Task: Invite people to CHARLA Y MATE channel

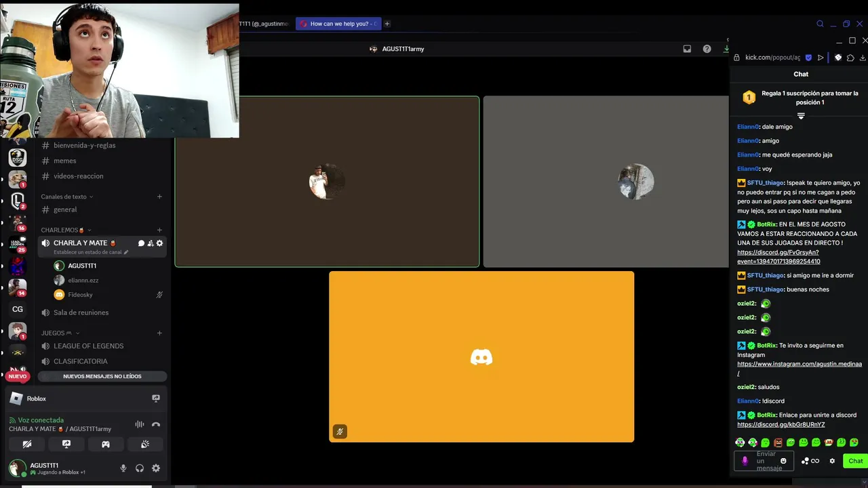Action: click(x=151, y=243)
